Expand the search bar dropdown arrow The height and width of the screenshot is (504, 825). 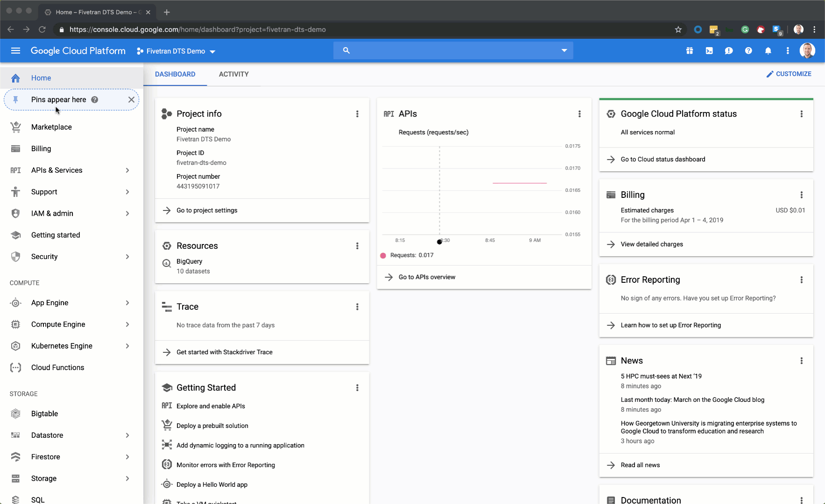(564, 50)
